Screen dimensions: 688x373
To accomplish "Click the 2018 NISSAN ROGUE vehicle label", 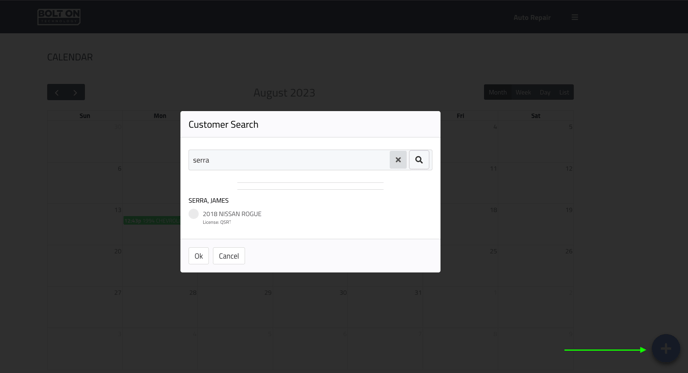I will pos(232,214).
